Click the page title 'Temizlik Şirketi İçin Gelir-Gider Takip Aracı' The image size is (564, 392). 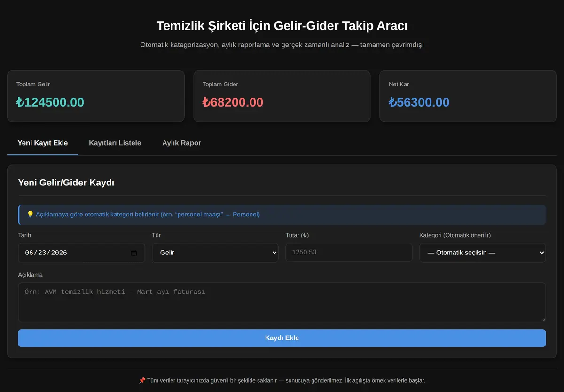pyautogui.click(x=282, y=25)
